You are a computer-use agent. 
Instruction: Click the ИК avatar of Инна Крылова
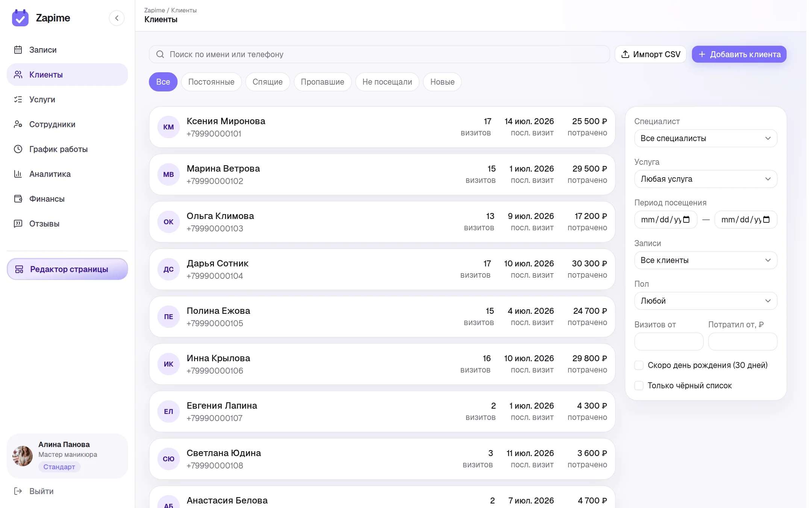168,364
